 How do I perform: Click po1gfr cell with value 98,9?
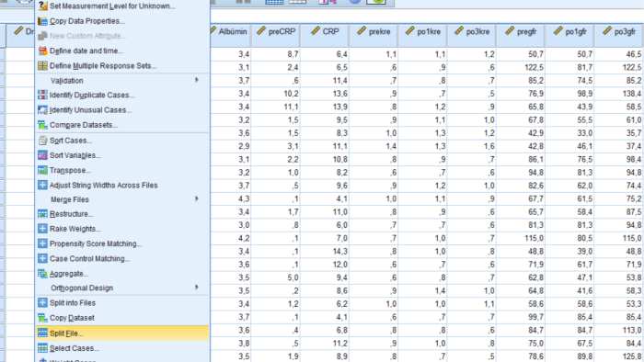point(570,94)
